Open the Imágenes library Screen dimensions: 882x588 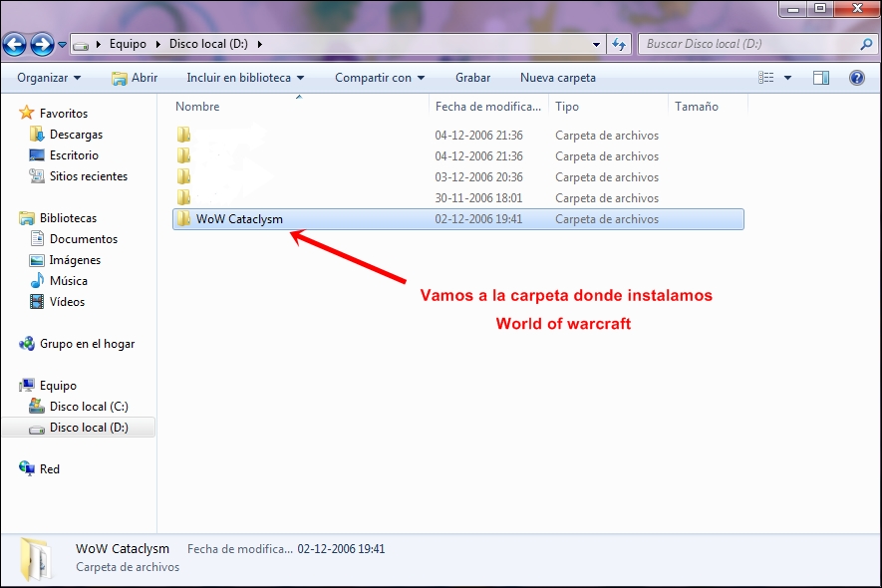click(x=75, y=260)
